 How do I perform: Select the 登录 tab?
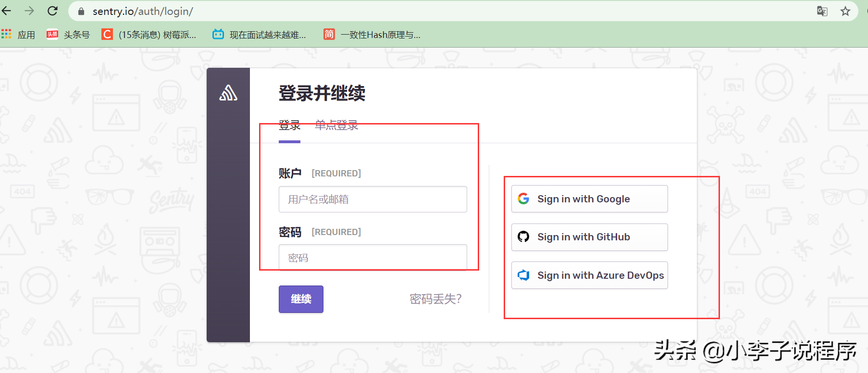tap(289, 126)
